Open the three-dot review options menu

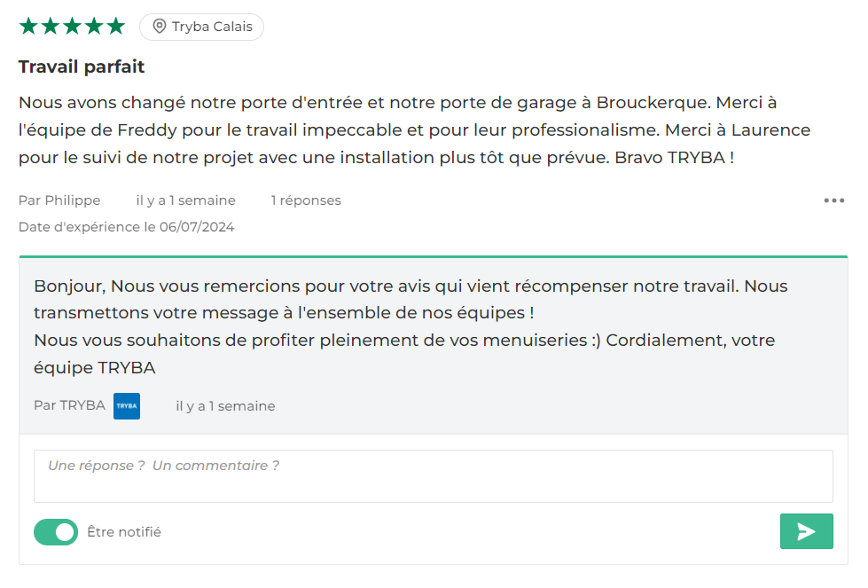coord(833,200)
